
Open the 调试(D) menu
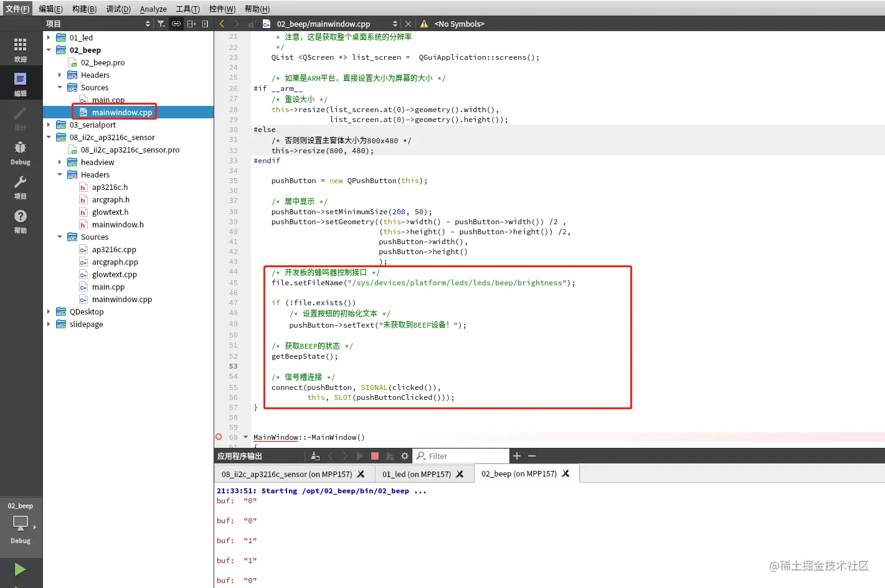click(x=118, y=9)
